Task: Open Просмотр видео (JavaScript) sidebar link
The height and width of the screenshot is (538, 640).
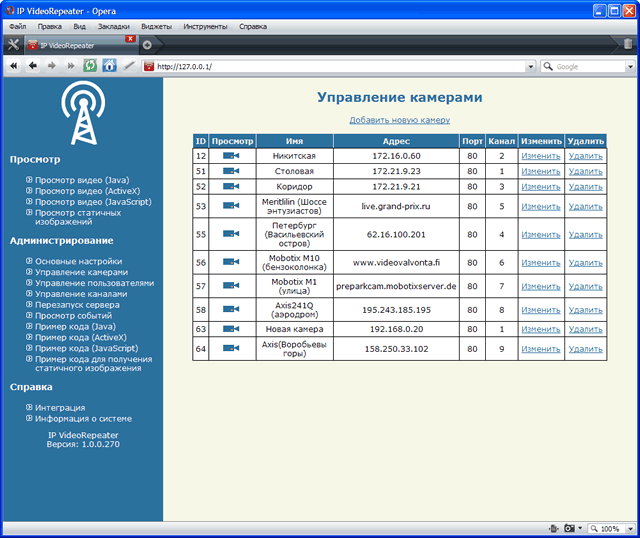Action: 93,202
